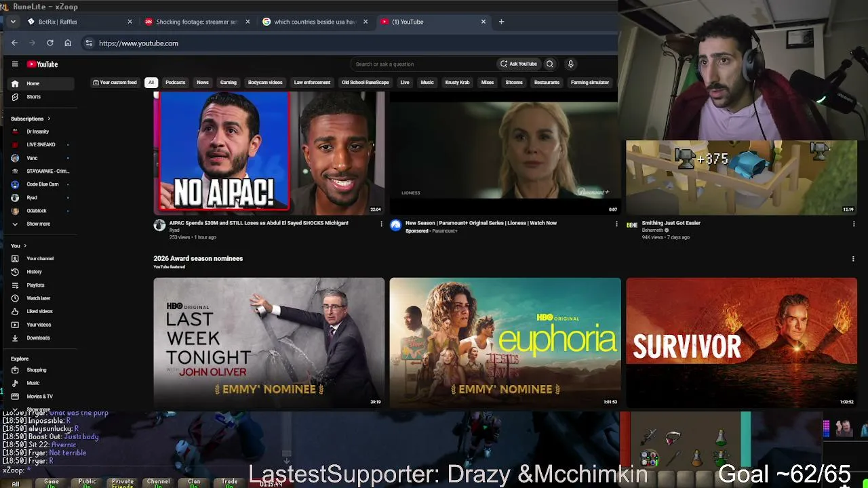
Task: Open the Dr Insanity subscription
Action: click(39, 131)
